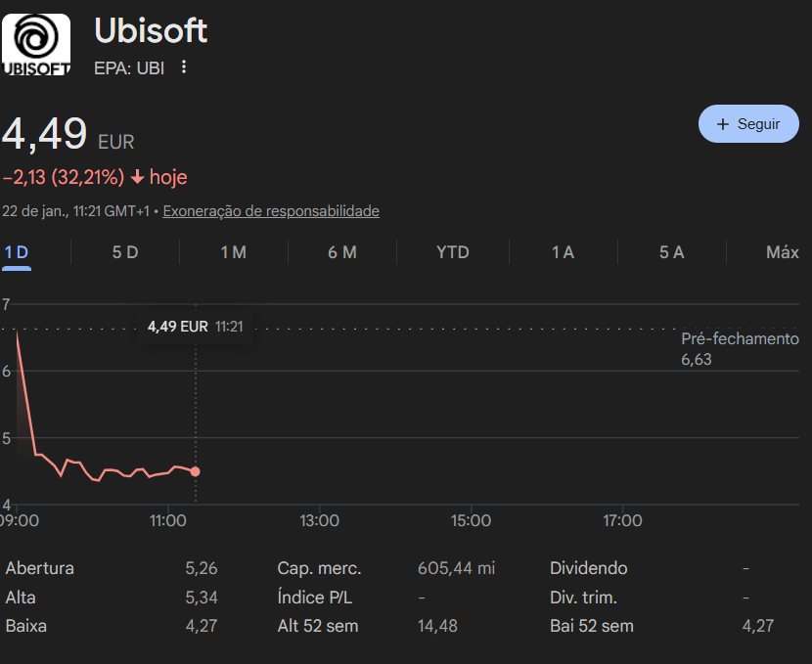The height and width of the screenshot is (664, 812).
Task: Select the 1 A time range
Action: pos(563,252)
